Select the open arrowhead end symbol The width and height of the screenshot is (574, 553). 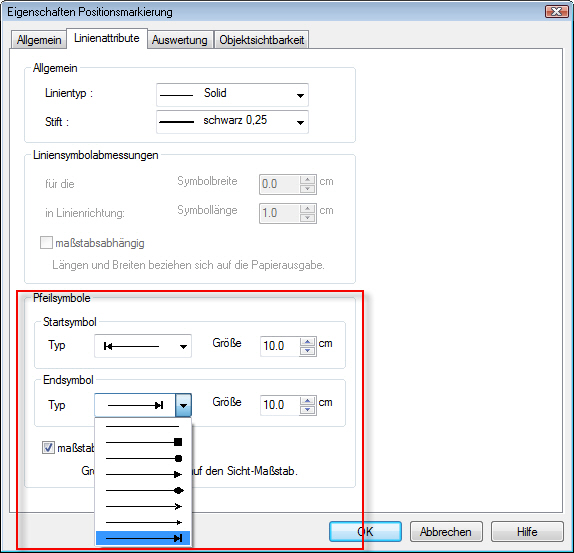[143, 507]
